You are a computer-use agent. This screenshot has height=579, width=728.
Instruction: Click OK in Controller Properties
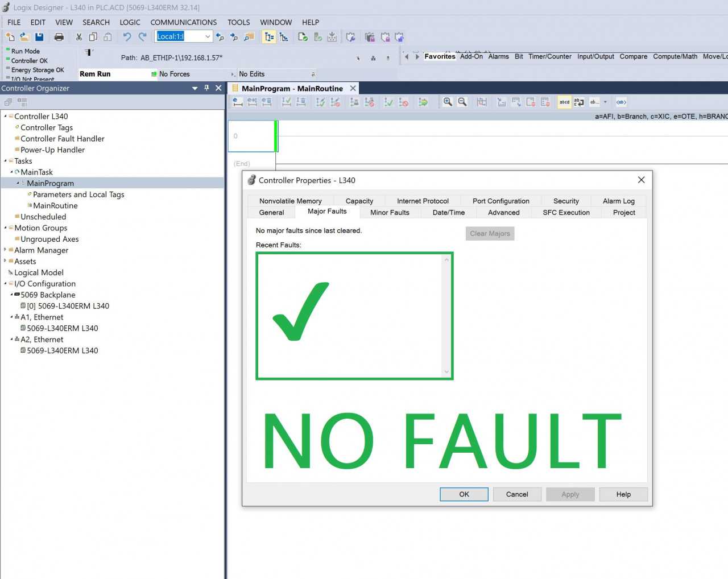pyautogui.click(x=464, y=494)
